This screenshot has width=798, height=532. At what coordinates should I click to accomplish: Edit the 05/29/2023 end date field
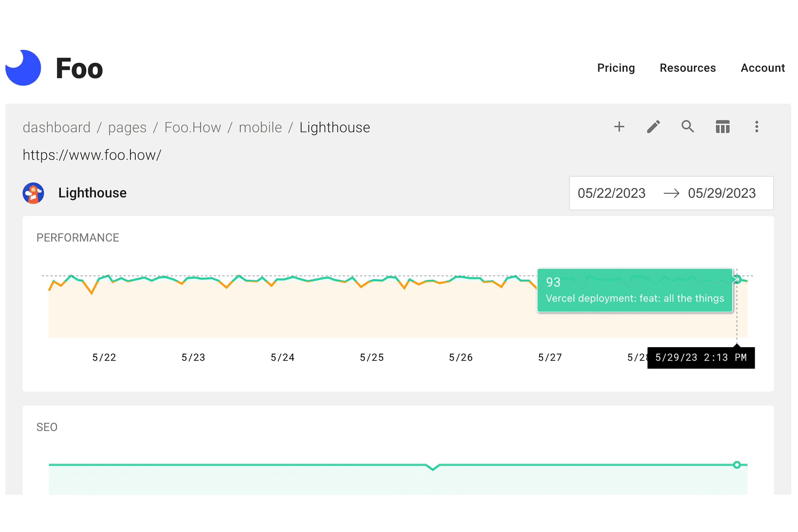[722, 193]
